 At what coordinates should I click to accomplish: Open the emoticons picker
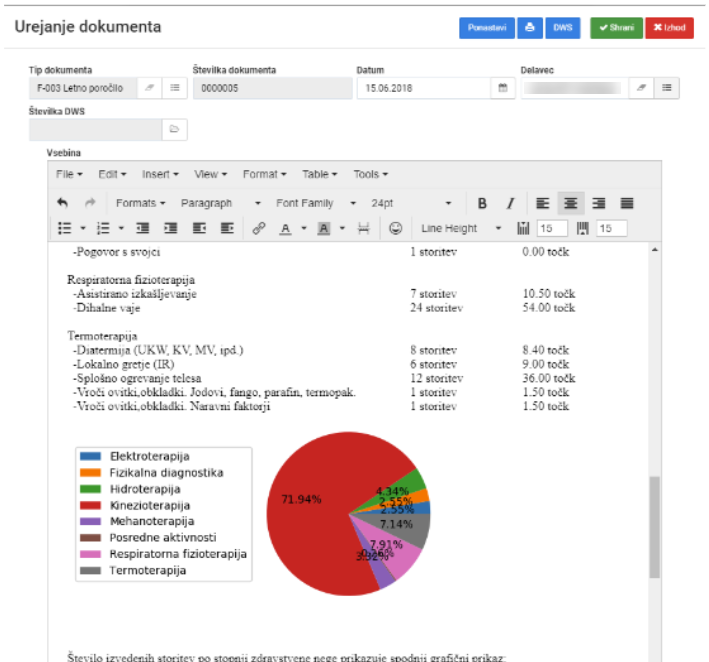point(396,228)
